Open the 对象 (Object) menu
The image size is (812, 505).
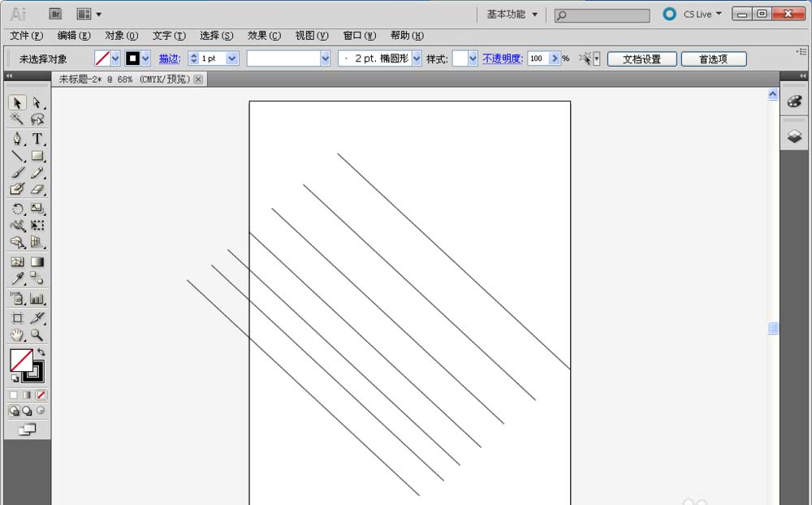point(121,36)
